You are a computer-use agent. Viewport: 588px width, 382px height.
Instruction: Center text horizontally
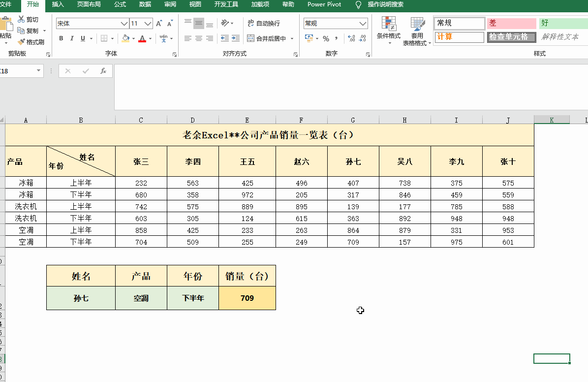coord(199,38)
